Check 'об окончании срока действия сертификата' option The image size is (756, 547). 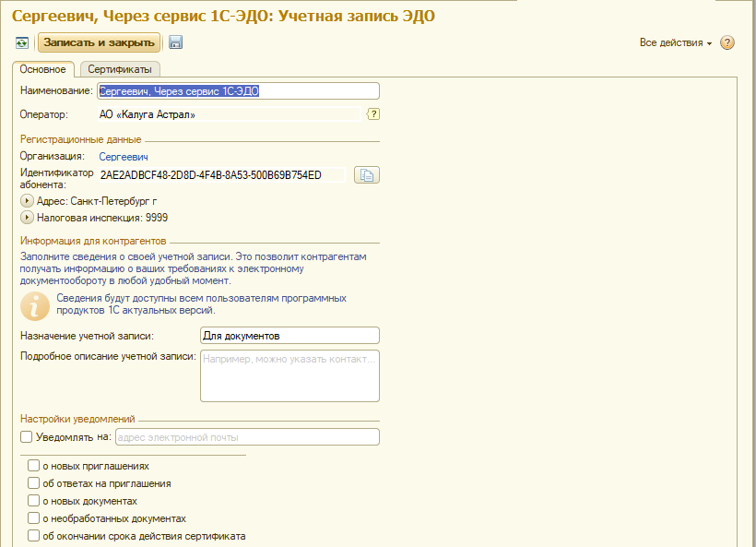[x=34, y=536]
